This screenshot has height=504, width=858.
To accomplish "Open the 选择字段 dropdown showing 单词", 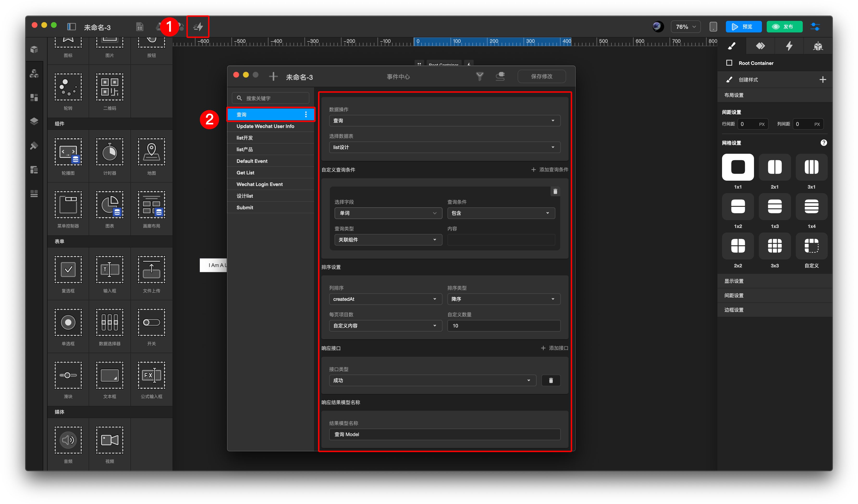I will (x=388, y=213).
